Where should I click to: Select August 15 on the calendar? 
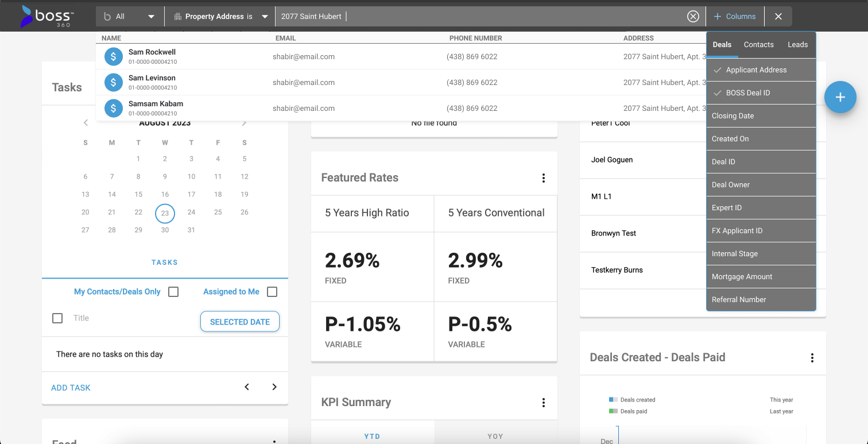tap(138, 194)
